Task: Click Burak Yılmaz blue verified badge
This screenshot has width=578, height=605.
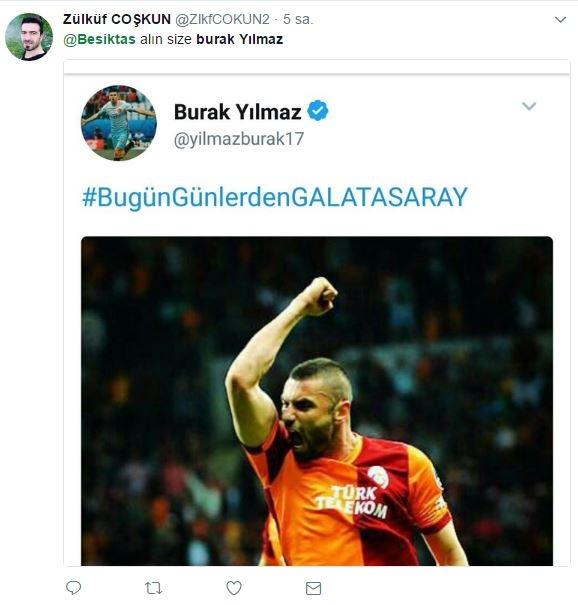Action: coord(318,111)
